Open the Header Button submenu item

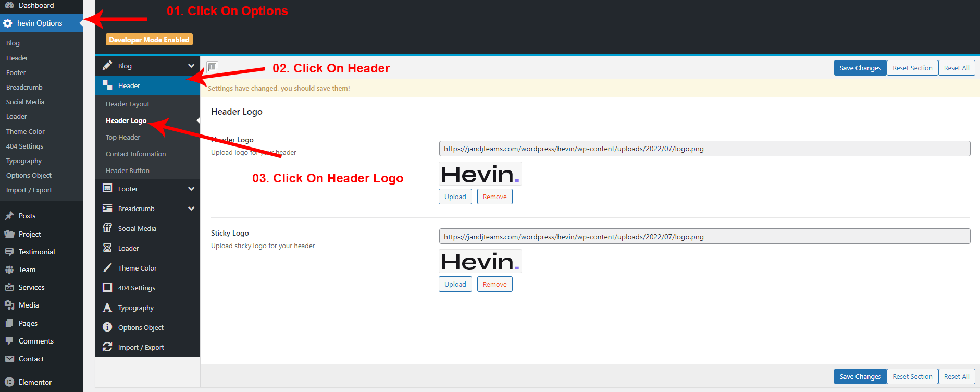point(128,171)
